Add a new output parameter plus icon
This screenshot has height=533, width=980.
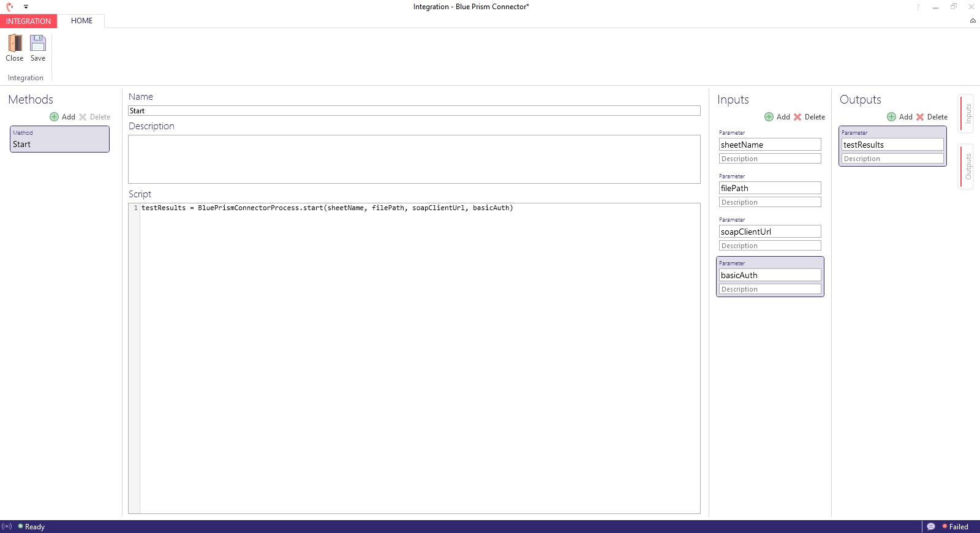[x=891, y=117]
